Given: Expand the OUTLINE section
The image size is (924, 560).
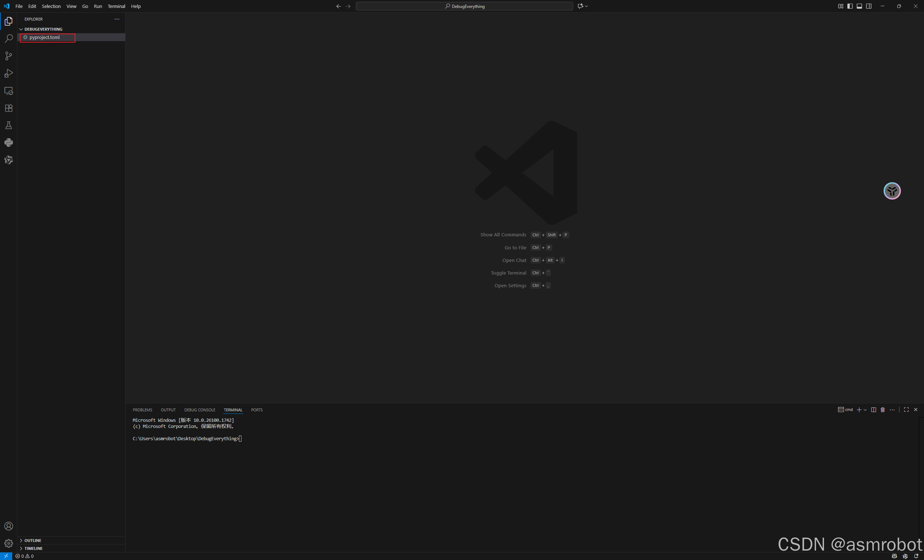Looking at the screenshot, I should click(32, 540).
